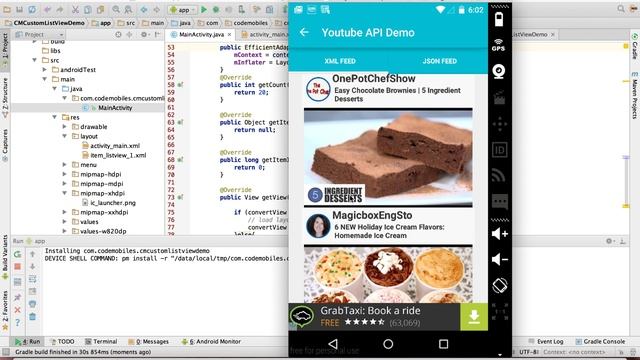Open Genymotion camera widget
Screen dimensions: 640x360
tap(499, 71)
